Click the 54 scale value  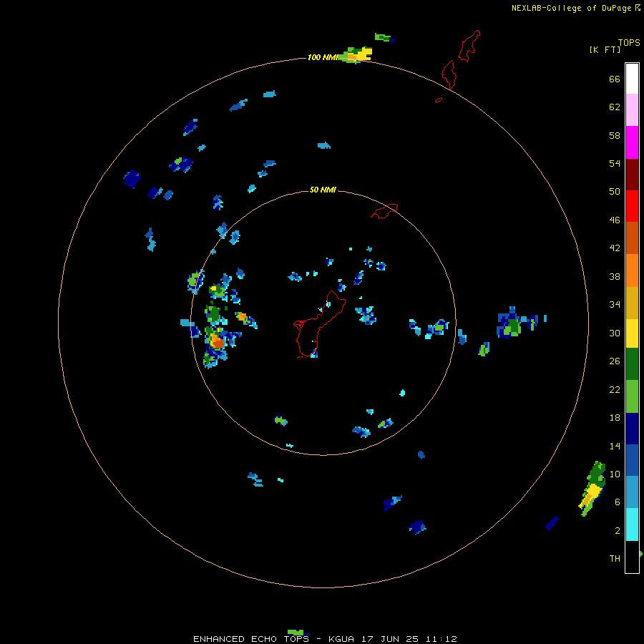coord(615,163)
